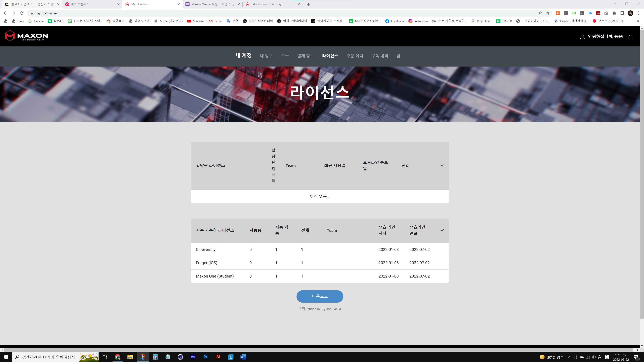Go to 주소 section
The height and width of the screenshot is (362, 644).
(285, 56)
